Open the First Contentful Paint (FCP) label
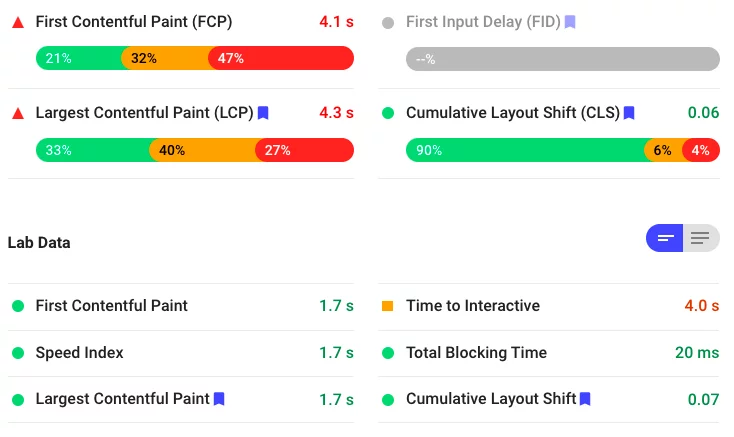Screen dimensions: 734x437 (134, 22)
